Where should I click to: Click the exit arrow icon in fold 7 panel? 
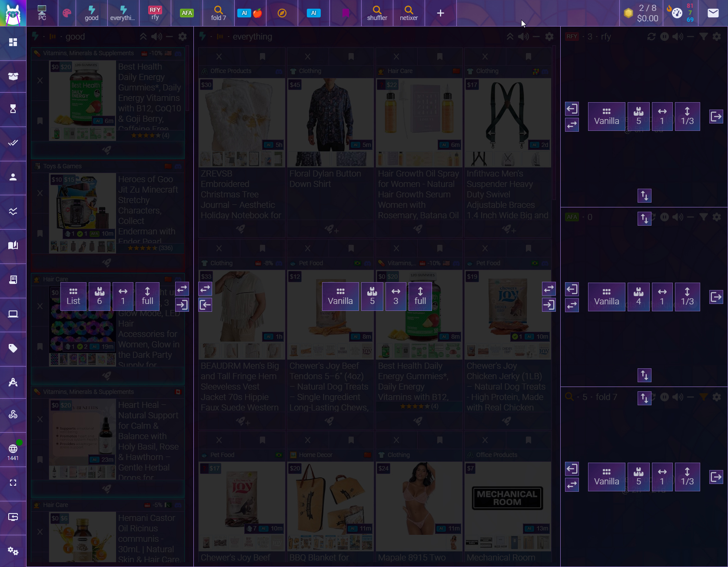tap(716, 477)
